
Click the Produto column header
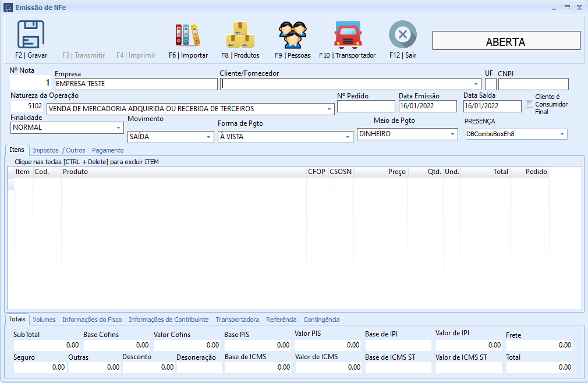pyautogui.click(x=183, y=172)
